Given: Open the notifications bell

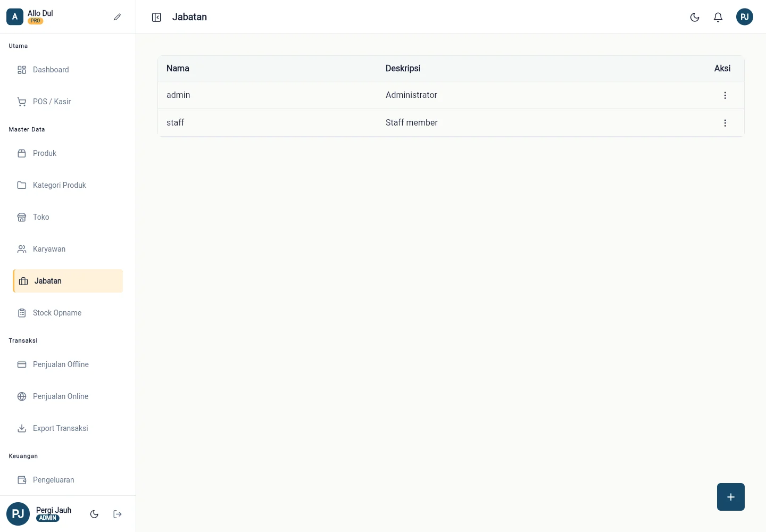Looking at the screenshot, I should (718, 18).
